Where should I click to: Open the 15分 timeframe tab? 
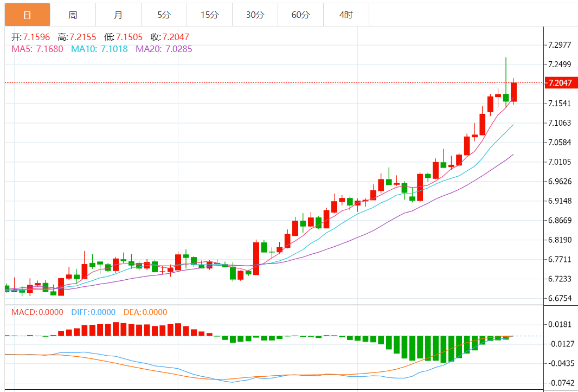click(209, 15)
